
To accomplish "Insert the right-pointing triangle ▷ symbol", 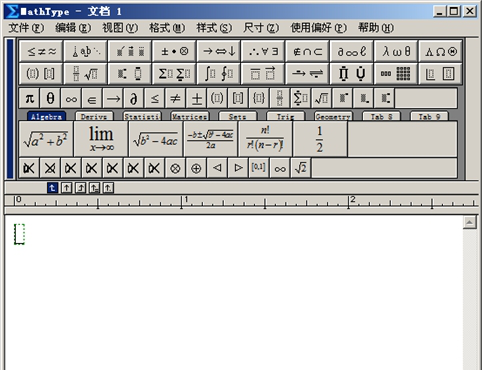I will coord(238,168).
